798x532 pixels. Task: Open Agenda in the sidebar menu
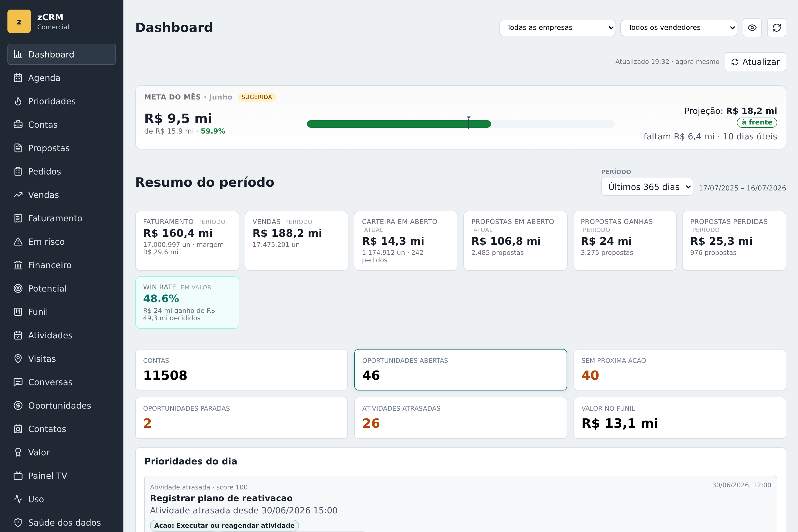[x=61, y=78]
